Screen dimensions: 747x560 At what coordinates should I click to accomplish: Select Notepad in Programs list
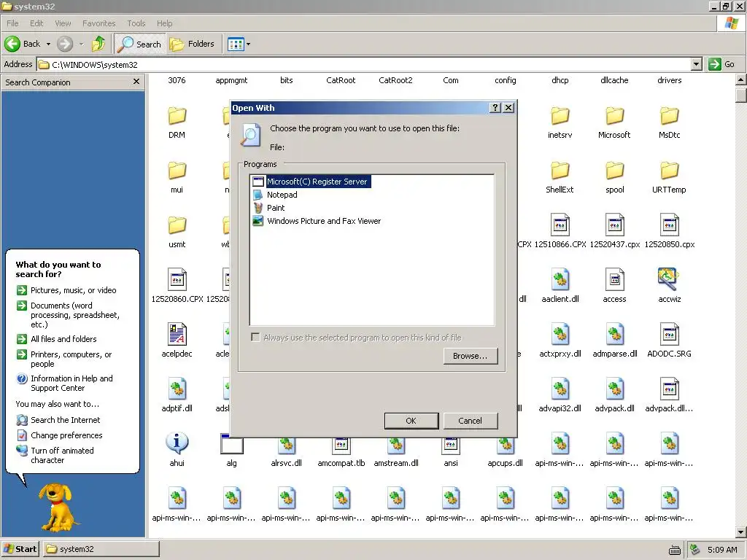275,195
